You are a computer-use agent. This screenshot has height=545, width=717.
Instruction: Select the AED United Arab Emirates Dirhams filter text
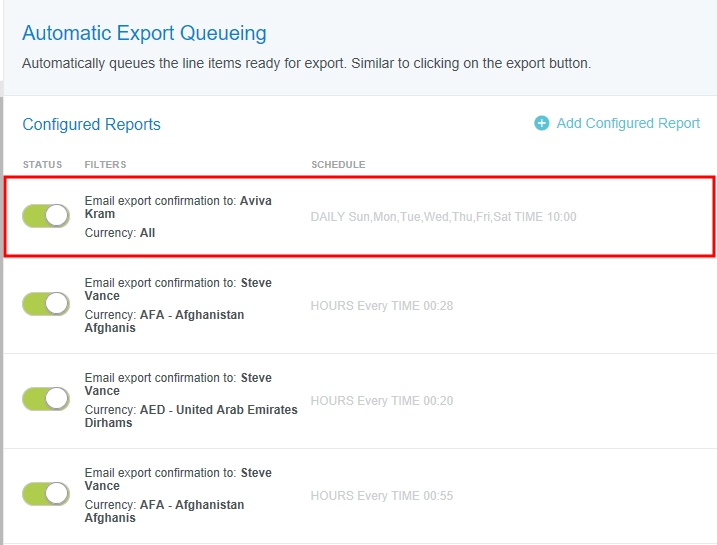click(190, 416)
